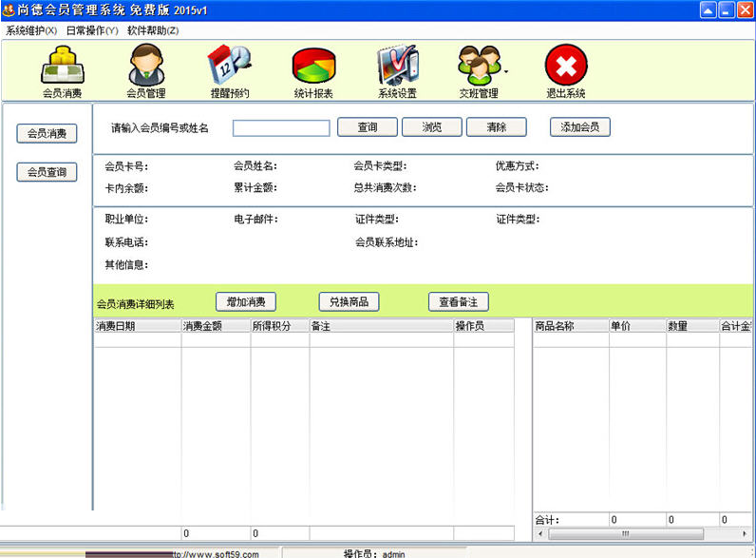Click the 添加会员 button

[580, 127]
